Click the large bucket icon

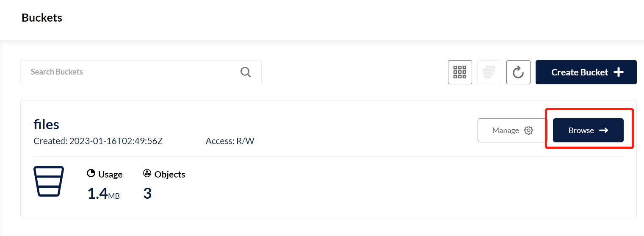tap(48, 181)
